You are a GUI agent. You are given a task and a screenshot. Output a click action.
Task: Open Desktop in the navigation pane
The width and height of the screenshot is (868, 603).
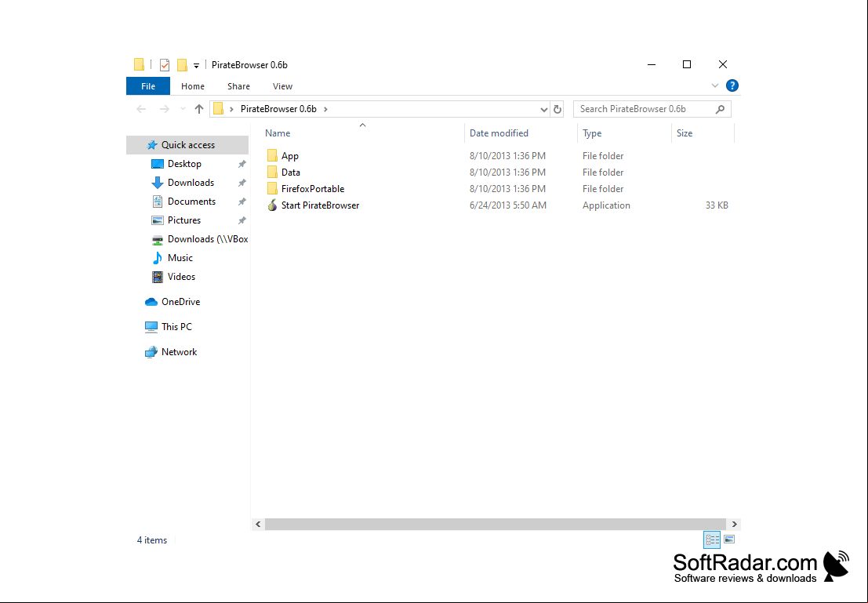coord(184,164)
